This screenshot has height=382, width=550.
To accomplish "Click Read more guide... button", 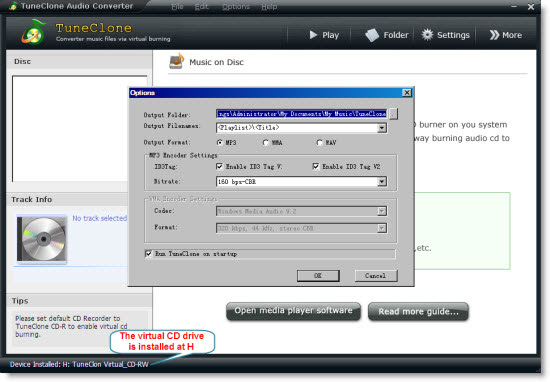I will click(418, 311).
